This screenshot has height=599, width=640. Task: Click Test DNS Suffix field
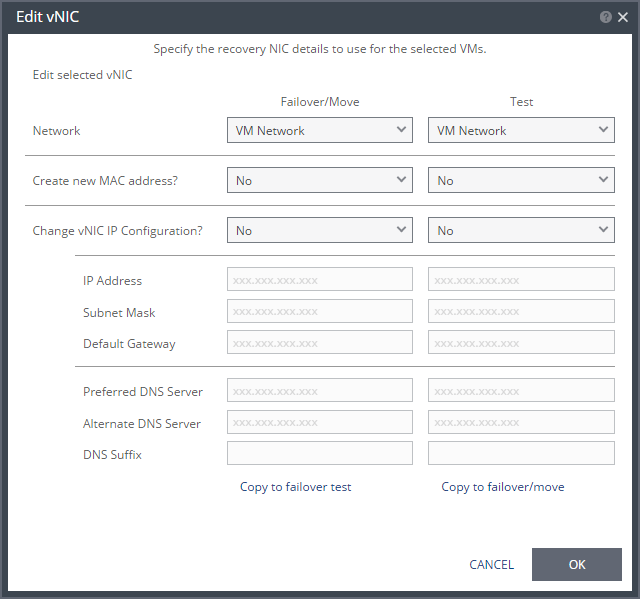coord(521,453)
